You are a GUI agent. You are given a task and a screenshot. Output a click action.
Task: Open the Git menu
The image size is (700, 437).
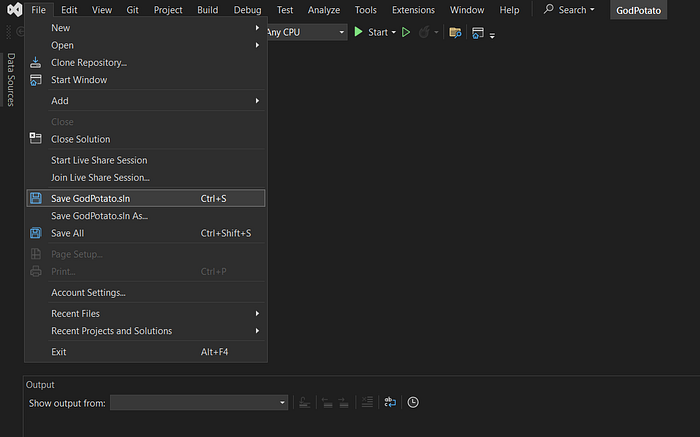pyautogui.click(x=132, y=9)
